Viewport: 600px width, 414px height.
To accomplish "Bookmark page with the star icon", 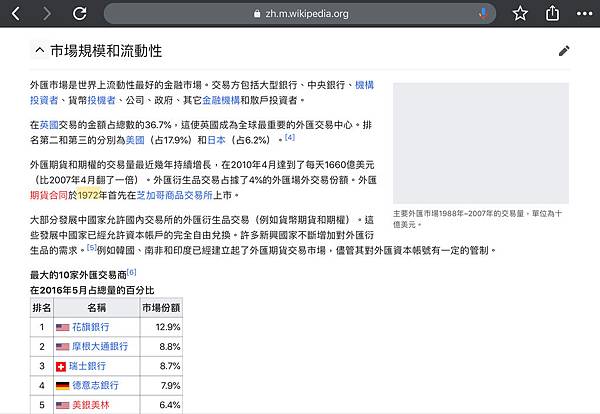I will coord(520,14).
